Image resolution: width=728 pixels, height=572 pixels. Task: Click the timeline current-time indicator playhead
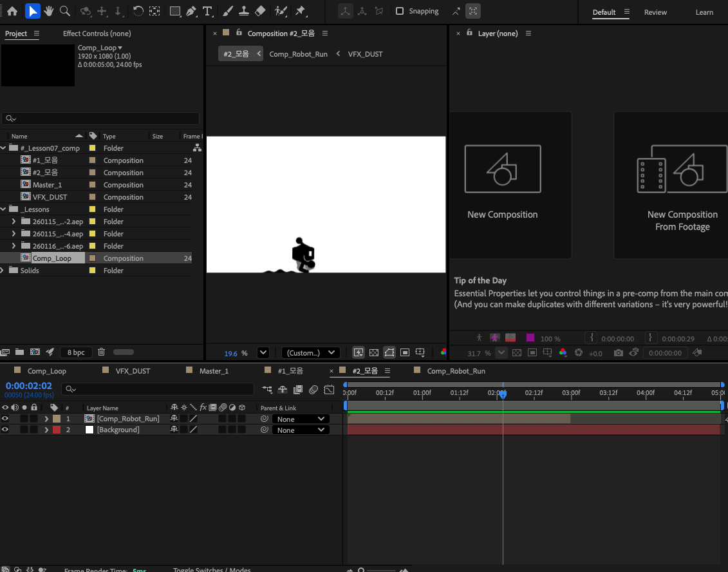click(503, 394)
